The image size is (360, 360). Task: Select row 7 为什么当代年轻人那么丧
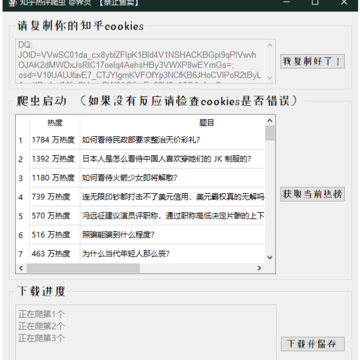[x=140, y=254]
